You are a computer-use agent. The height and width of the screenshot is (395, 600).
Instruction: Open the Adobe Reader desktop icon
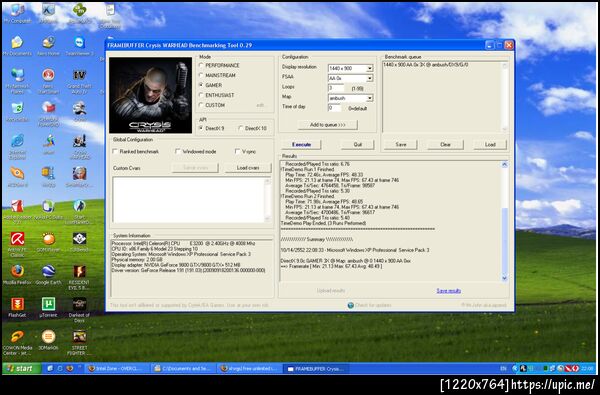click(17, 211)
